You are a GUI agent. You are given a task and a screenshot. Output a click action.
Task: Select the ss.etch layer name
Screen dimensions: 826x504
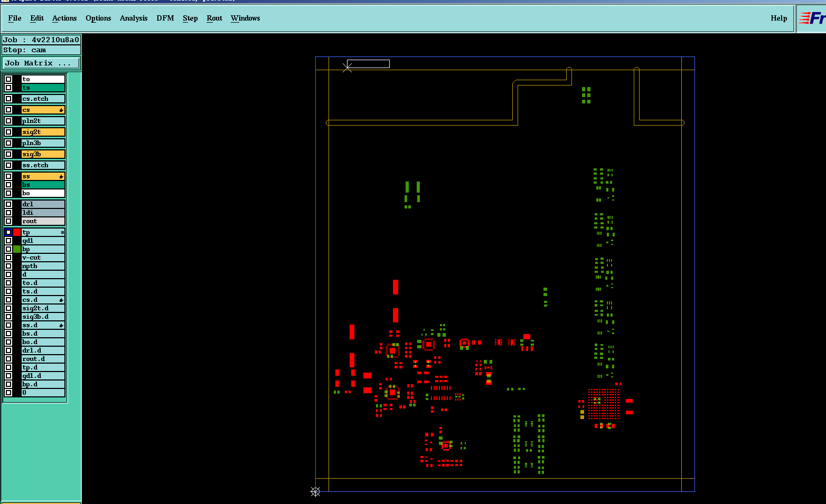43,165
